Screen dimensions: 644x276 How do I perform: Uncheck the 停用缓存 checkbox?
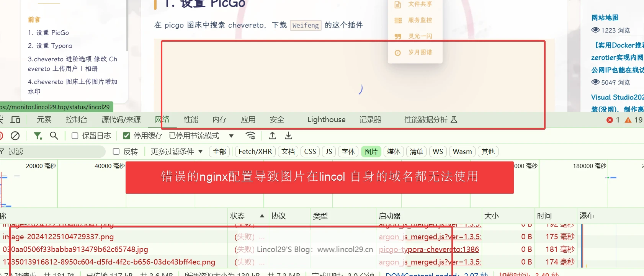click(126, 136)
